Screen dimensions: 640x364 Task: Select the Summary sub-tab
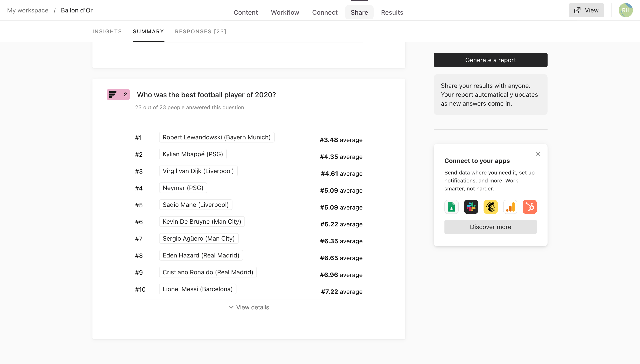coord(148,32)
